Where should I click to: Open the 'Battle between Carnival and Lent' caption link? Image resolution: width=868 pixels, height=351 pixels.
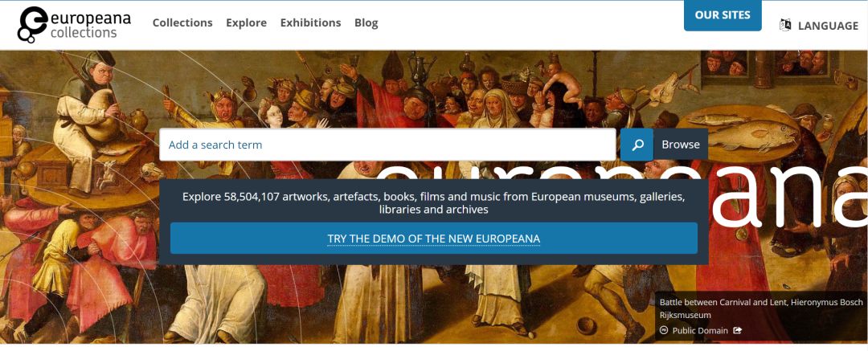pyautogui.click(x=761, y=302)
